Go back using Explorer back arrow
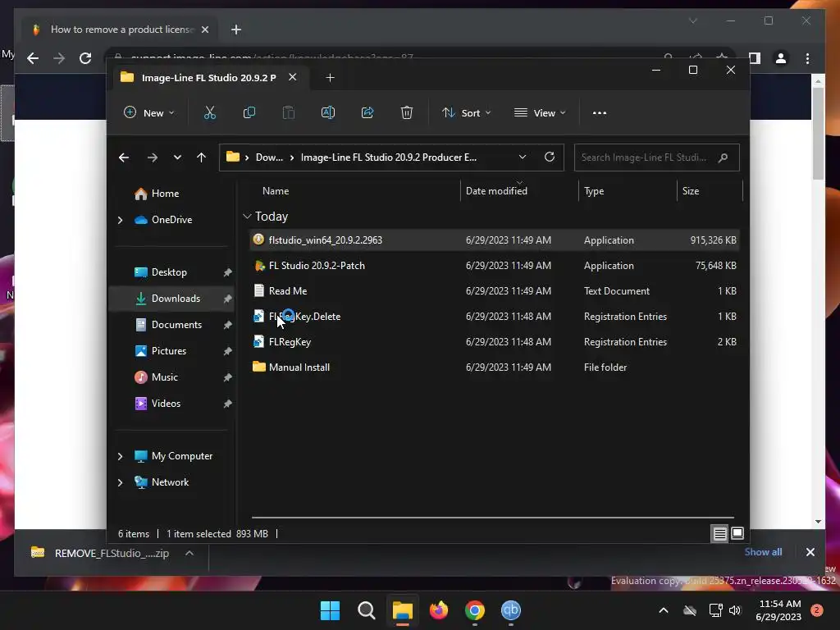 click(124, 157)
